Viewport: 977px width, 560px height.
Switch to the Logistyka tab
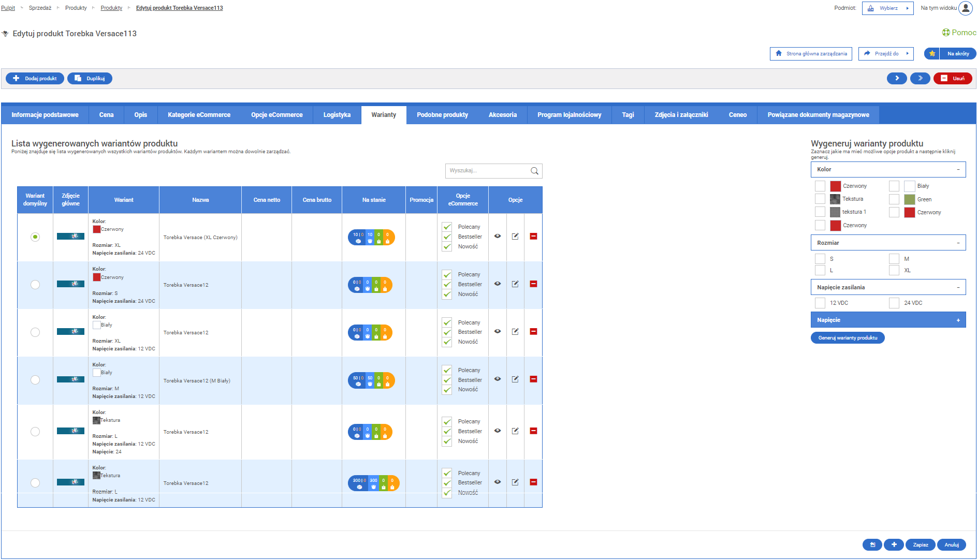click(x=337, y=115)
